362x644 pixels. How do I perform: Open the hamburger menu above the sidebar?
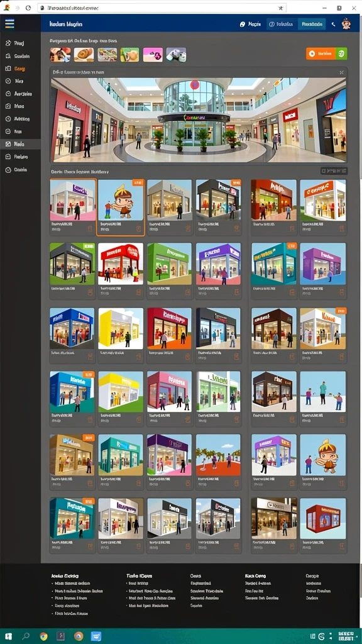pos(9,24)
